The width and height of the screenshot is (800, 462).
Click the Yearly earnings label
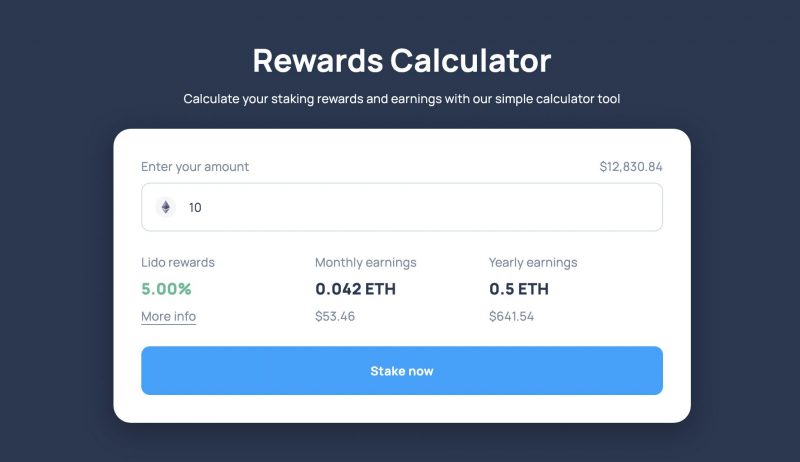533,263
